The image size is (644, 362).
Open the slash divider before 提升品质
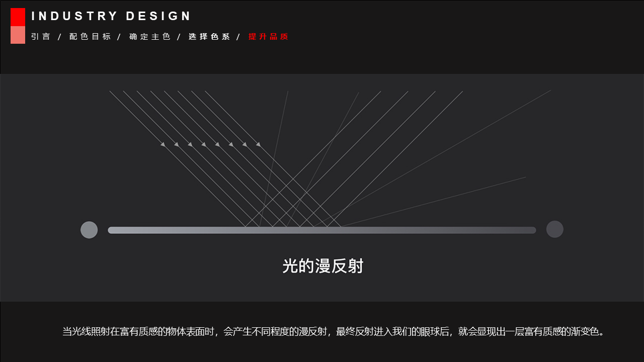[x=237, y=36]
